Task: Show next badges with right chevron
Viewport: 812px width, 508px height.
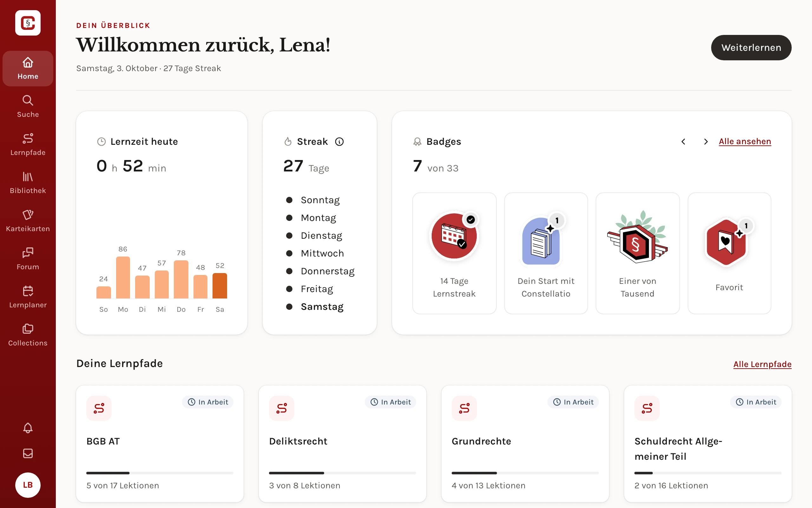Action: pos(706,142)
